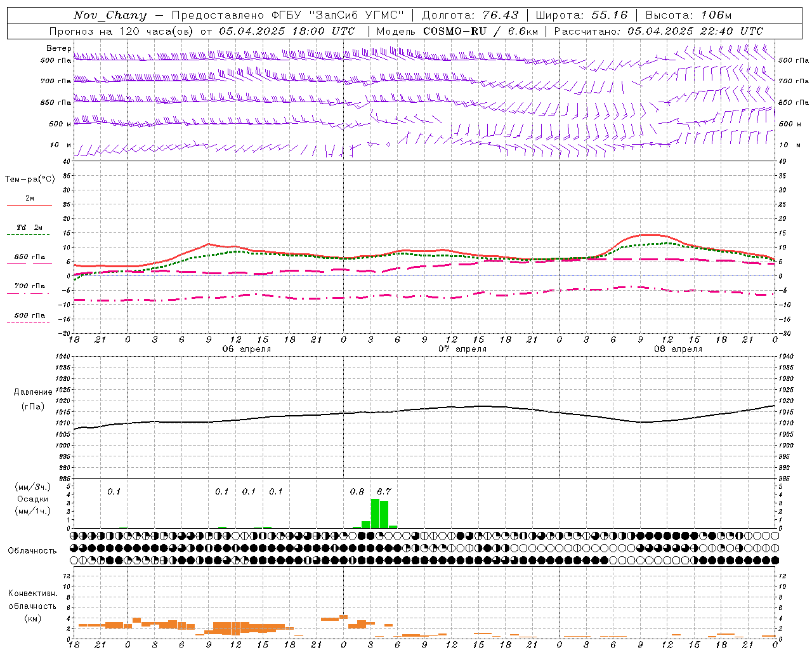Click the tallest green precipitation bar
The image size is (812, 650).
[375, 513]
